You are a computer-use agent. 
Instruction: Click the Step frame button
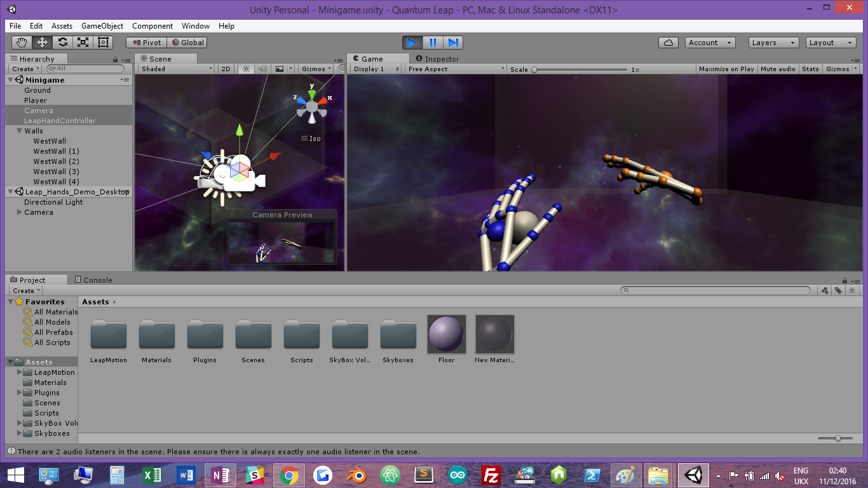point(453,43)
